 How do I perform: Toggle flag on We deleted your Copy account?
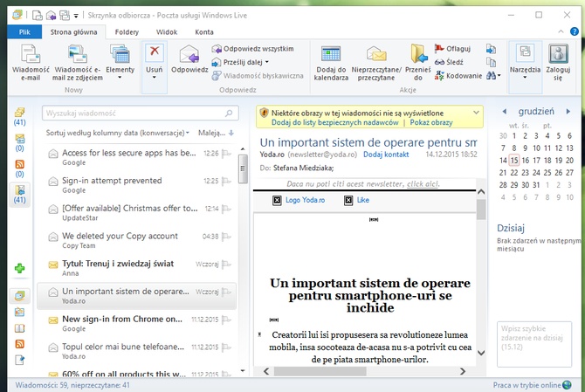(x=227, y=236)
